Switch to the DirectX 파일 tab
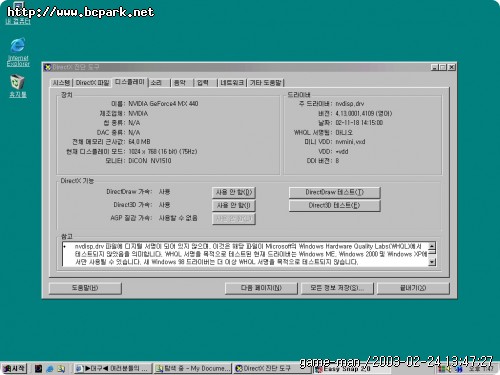 coord(92,83)
